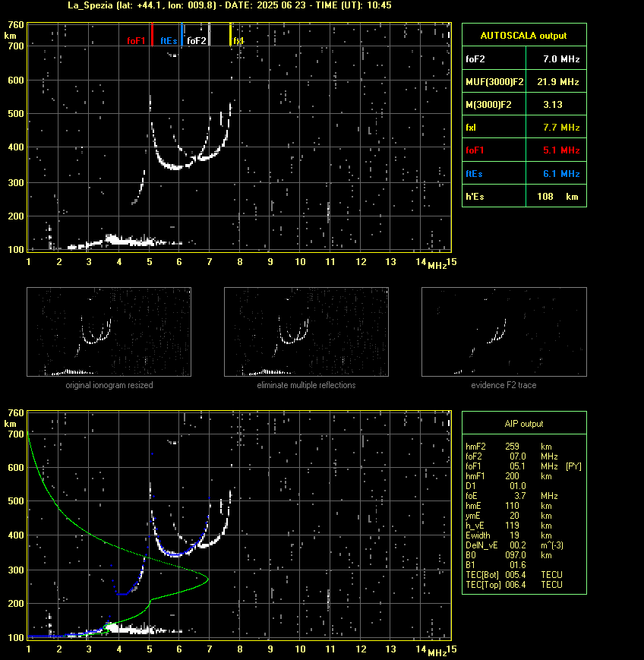Screen dimensions: 644x660
Task: Select the hmF1 200 km row
Action: point(509,476)
